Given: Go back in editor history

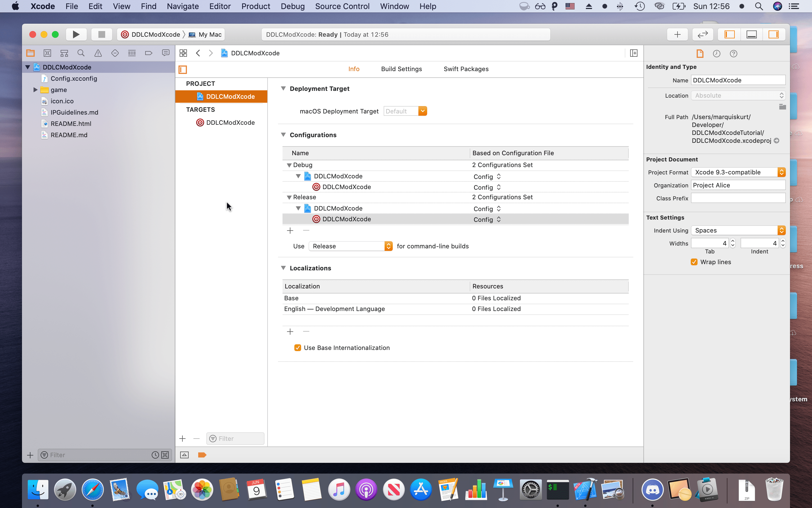Looking at the screenshot, I should click(x=198, y=53).
